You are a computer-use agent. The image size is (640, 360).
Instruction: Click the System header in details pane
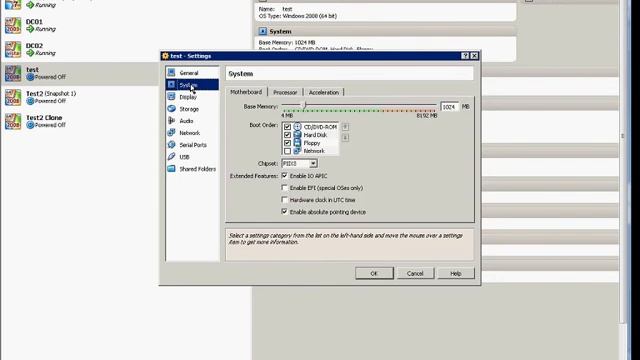coord(280,31)
